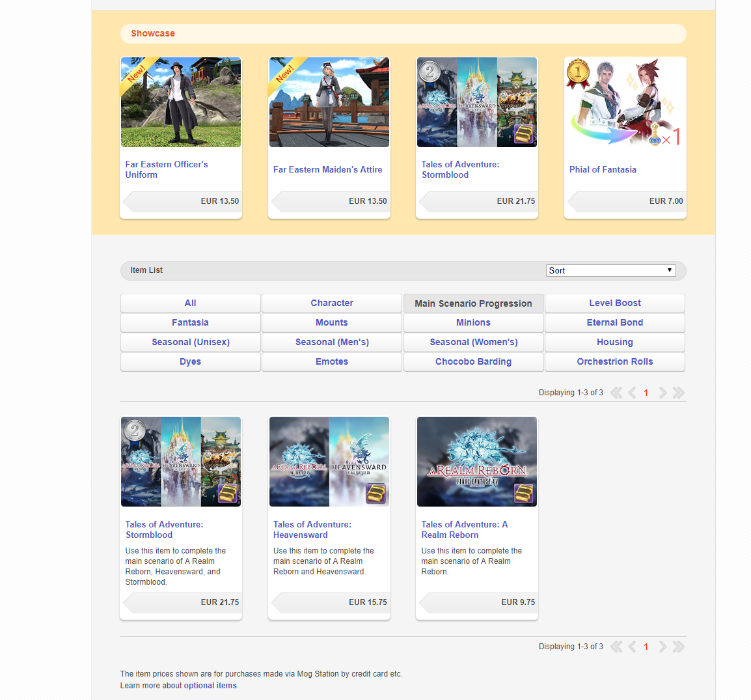Image resolution: width=751 pixels, height=700 pixels.
Task: Open item list Tales of Adventure: Stormblood title
Action: 164,530
